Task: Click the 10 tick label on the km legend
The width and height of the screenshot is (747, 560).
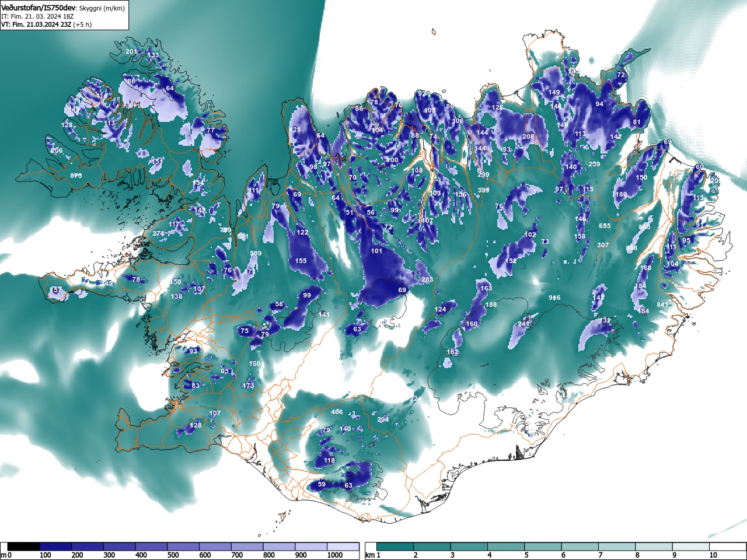Action: click(x=713, y=555)
